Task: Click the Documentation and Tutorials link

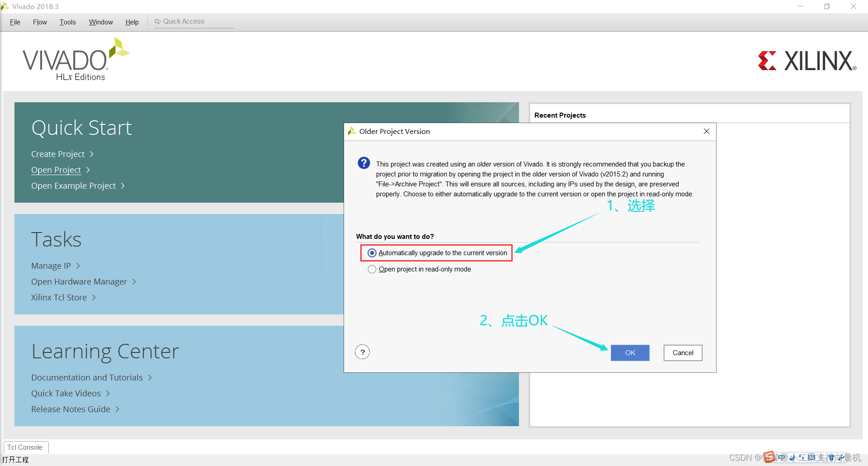Action: [x=87, y=378]
